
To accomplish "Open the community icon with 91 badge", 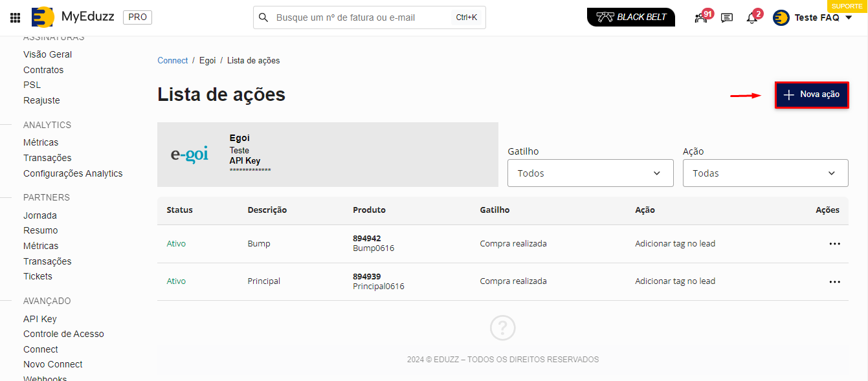I will 701,17.
